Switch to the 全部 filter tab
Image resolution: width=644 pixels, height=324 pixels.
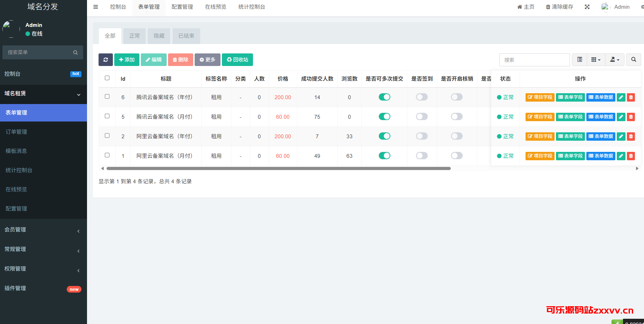pyautogui.click(x=110, y=36)
